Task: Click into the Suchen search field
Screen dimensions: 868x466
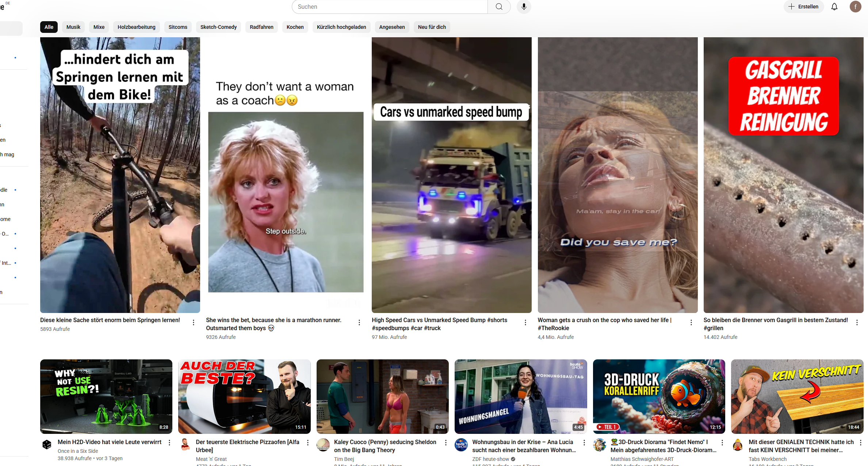Action: (389, 7)
